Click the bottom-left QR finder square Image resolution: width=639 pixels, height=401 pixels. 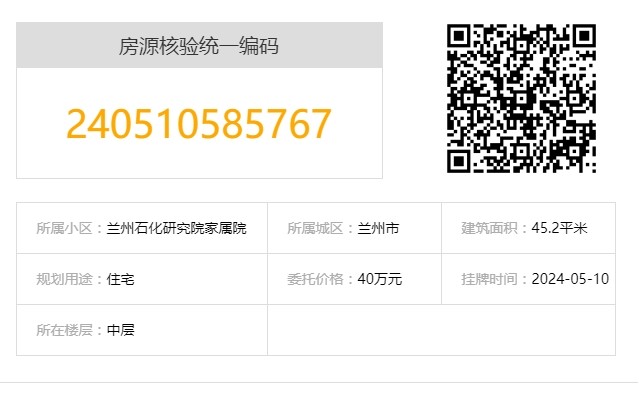[459, 161]
